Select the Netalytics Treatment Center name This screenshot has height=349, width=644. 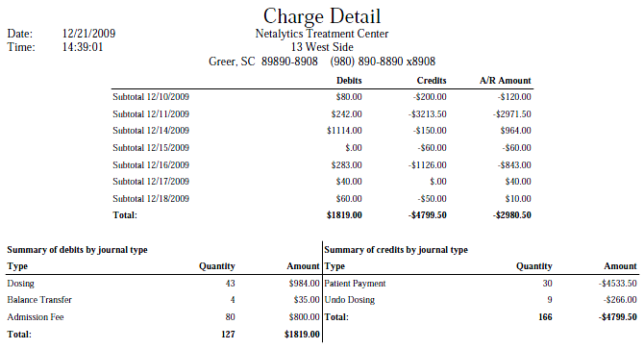tap(322, 34)
